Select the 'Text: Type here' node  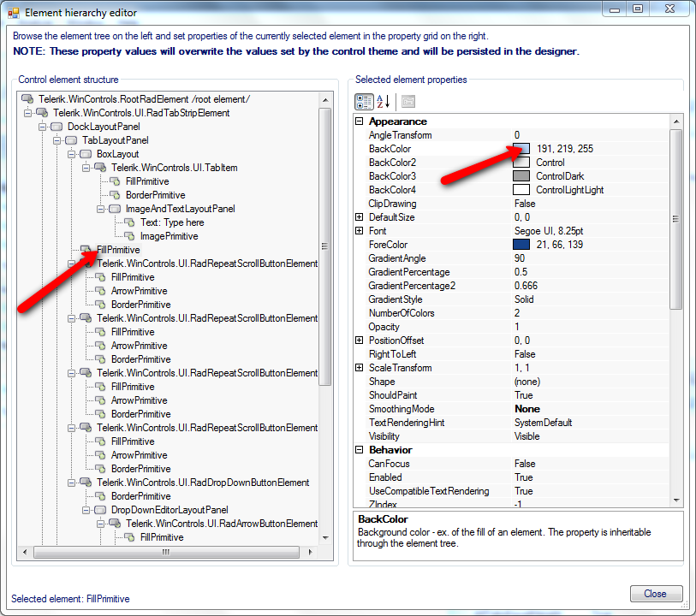point(172,222)
